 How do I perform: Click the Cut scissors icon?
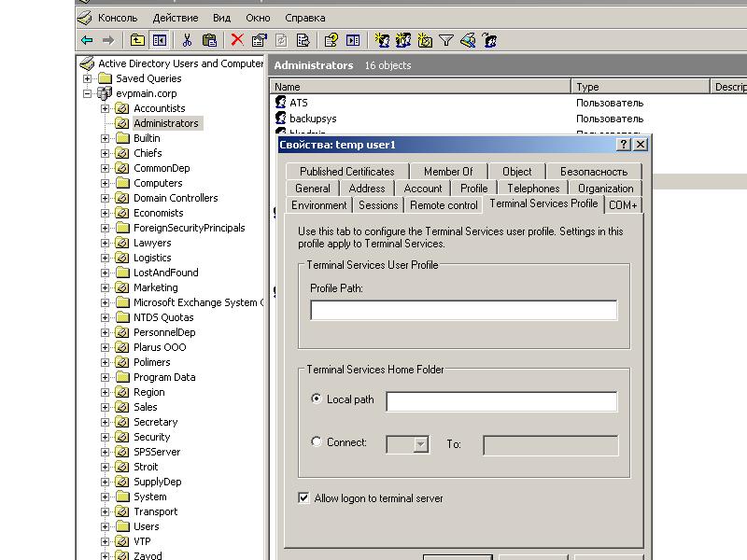(187, 40)
